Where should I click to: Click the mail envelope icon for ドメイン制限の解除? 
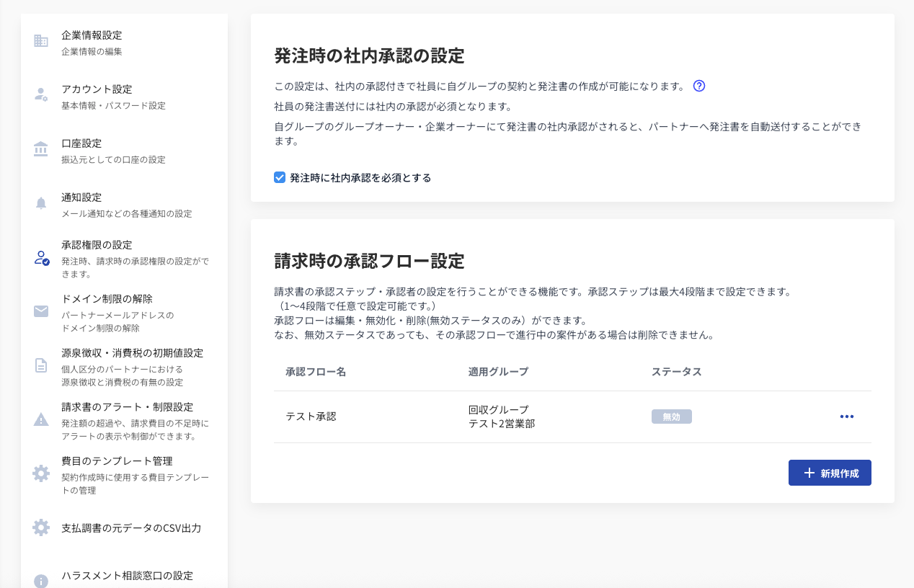[x=41, y=311]
